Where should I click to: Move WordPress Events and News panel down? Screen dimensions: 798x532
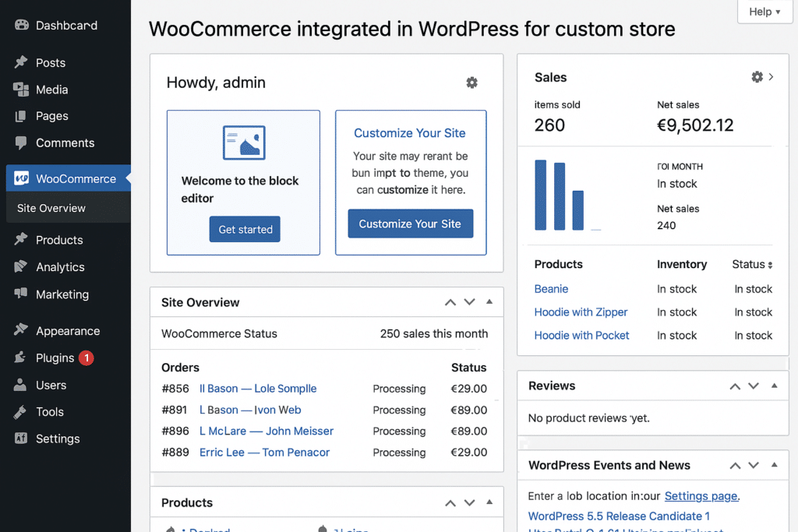click(754, 465)
